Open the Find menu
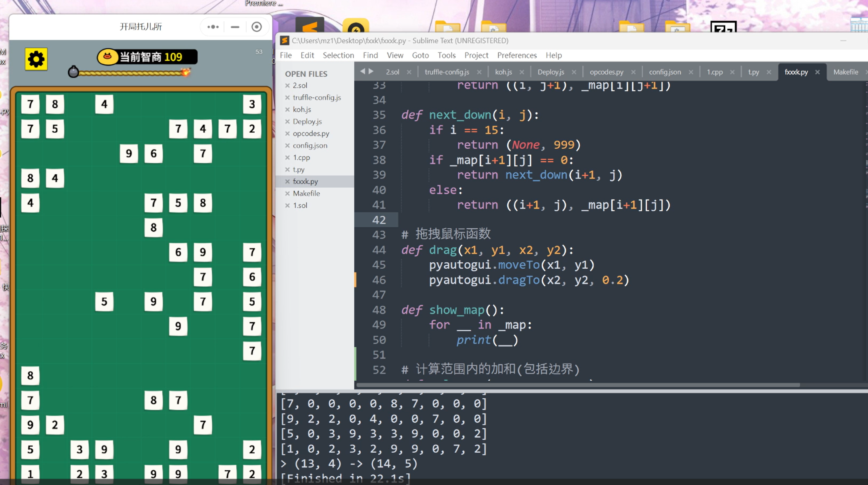Viewport: 868px width, 485px height. (370, 55)
